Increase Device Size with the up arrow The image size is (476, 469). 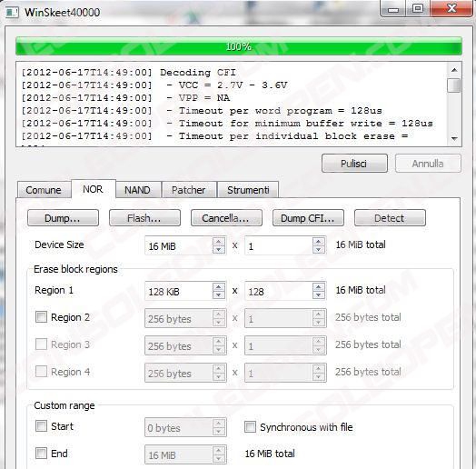[x=219, y=242]
